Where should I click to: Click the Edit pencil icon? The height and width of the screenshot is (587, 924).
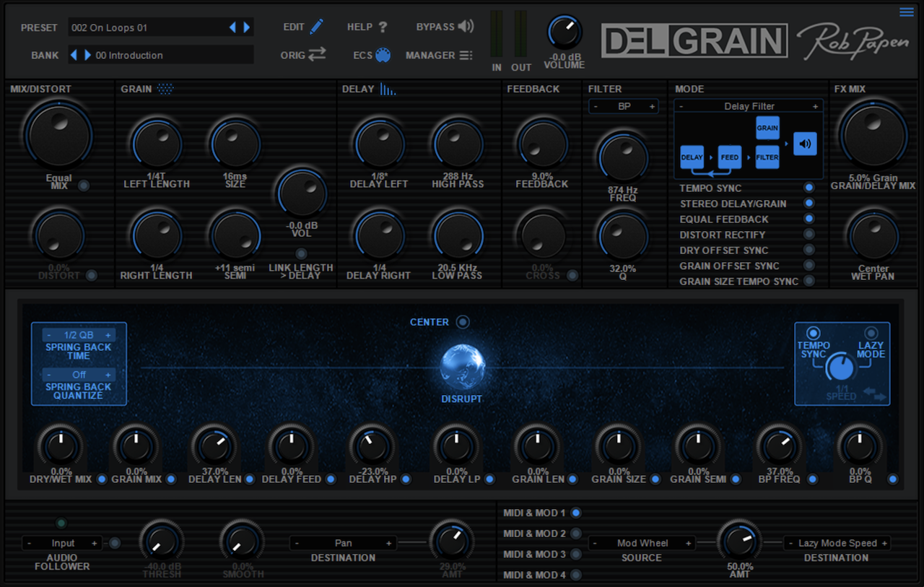click(316, 27)
